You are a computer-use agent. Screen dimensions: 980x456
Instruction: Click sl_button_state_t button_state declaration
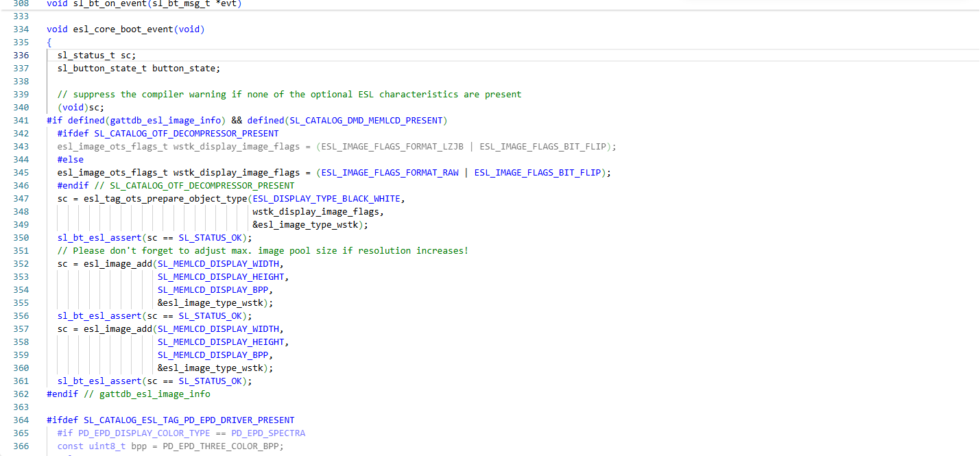[139, 69]
